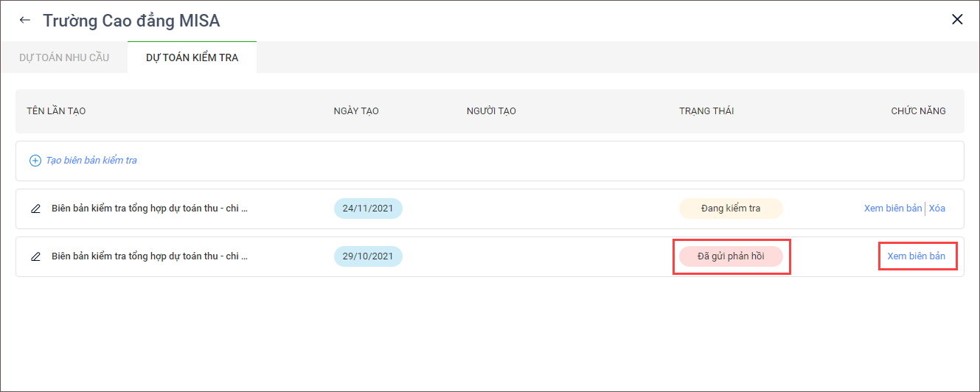The width and height of the screenshot is (980, 392).
Task: Click the 'Tạo biên bản kiểm tra' link text
Action: [x=91, y=161]
